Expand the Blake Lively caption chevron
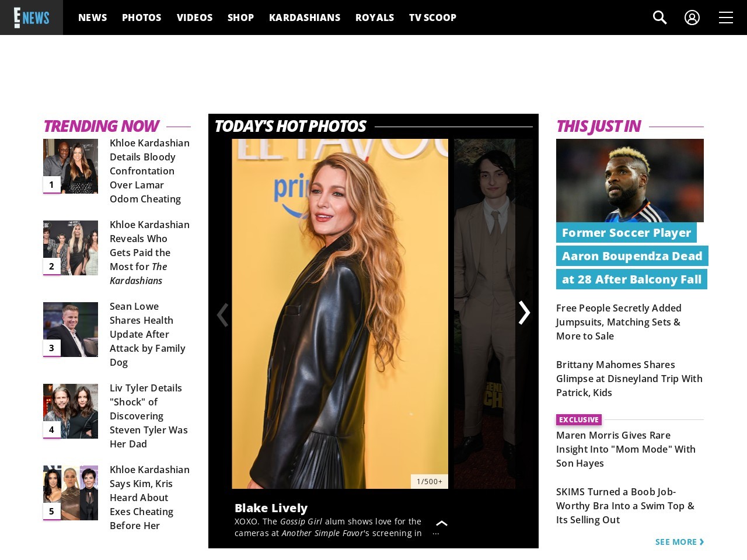The width and height of the screenshot is (747, 560). click(x=442, y=523)
